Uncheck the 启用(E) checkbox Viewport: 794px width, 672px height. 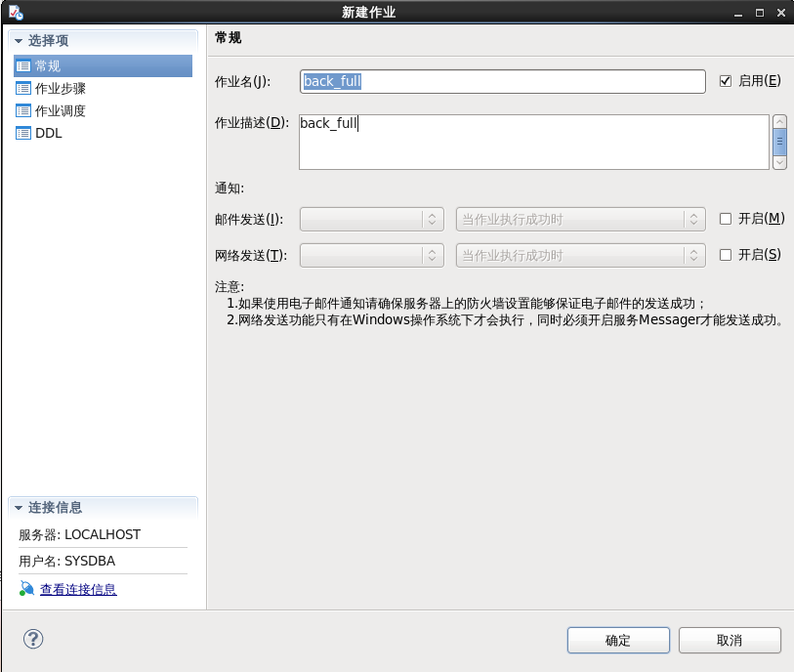point(724,81)
